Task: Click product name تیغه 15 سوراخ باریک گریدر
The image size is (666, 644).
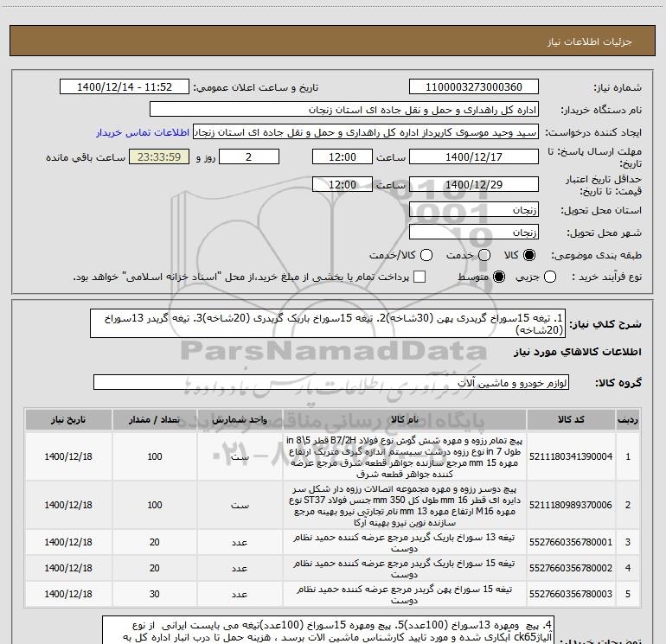Action: 405,569
